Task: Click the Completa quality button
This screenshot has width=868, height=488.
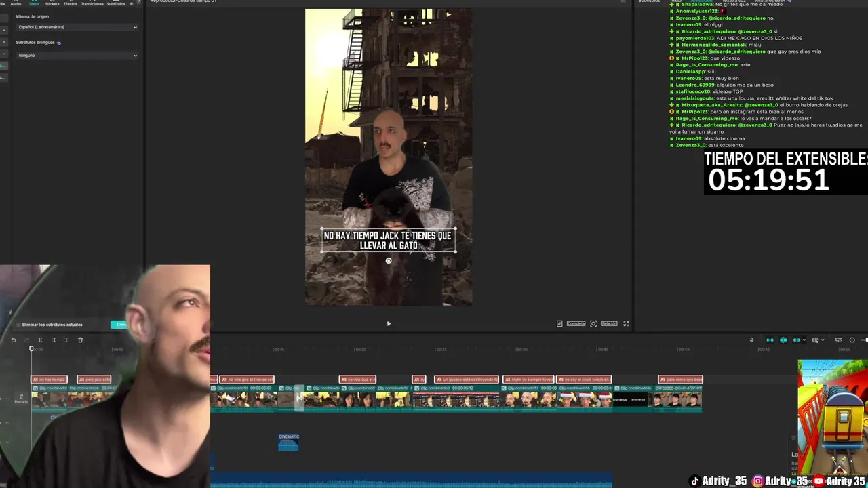Action: 576,323
